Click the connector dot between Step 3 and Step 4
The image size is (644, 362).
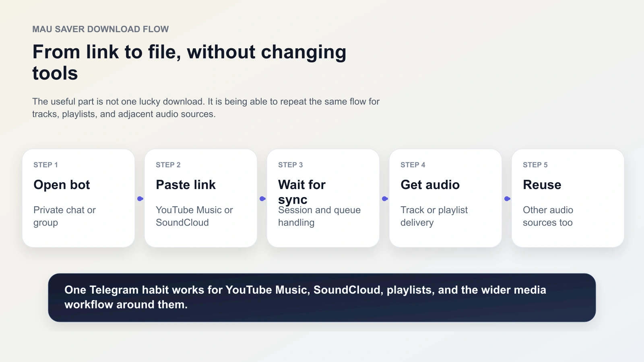(384, 198)
